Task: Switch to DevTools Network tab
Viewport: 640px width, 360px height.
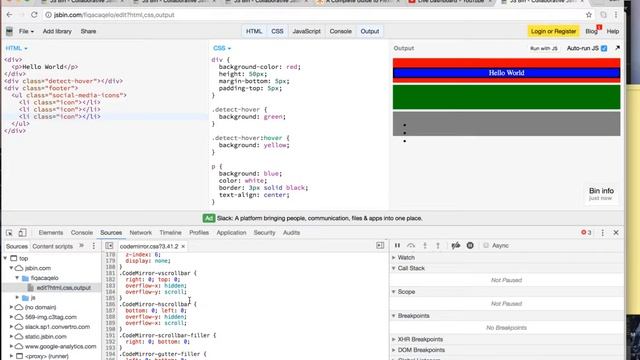Action: pyautogui.click(x=140, y=233)
